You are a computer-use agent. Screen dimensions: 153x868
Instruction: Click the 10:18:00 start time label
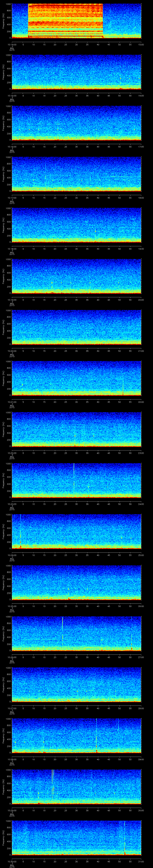12,249
